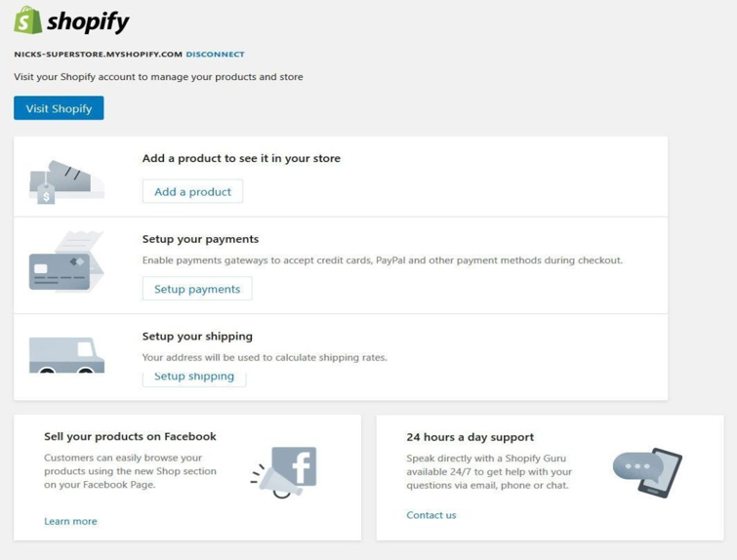Disconnect the nicks-superstore Shopify account

coord(216,54)
